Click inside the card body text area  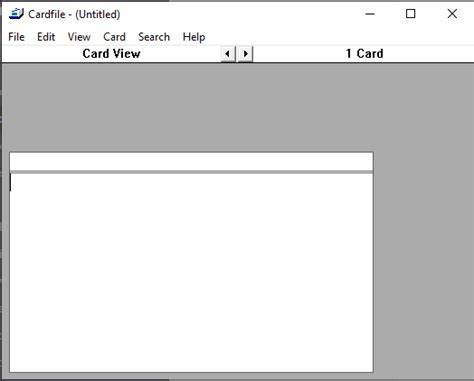click(x=191, y=273)
